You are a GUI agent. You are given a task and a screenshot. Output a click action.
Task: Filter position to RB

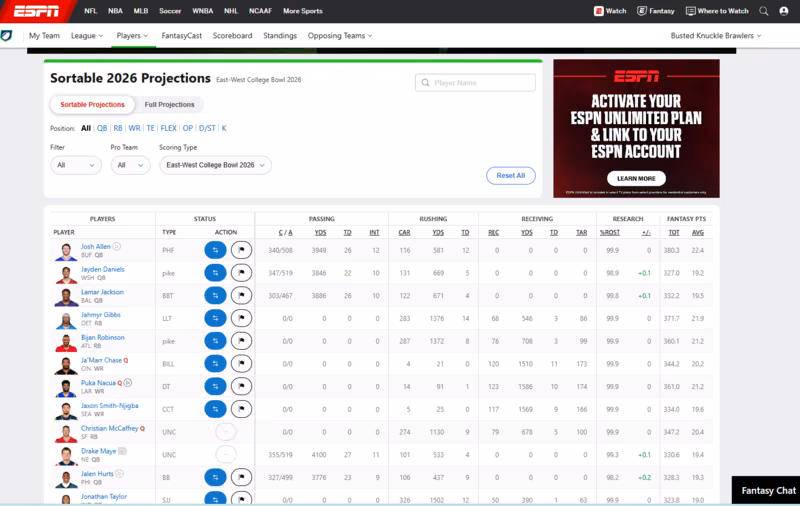pos(118,129)
